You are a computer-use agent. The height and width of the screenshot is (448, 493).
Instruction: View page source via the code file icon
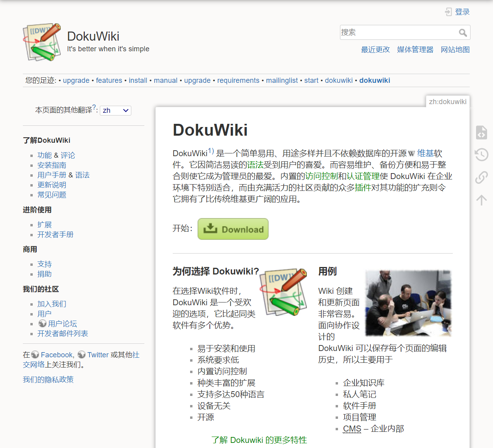(x=481, y=133)
